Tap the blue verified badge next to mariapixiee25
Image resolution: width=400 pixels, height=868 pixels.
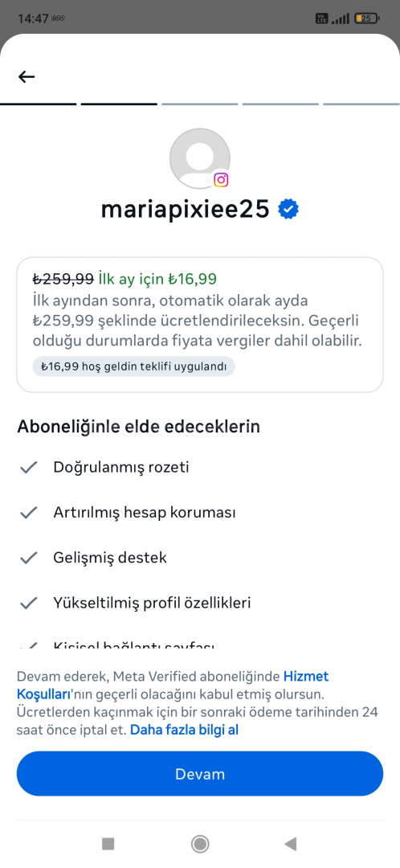tap(288, 209)
